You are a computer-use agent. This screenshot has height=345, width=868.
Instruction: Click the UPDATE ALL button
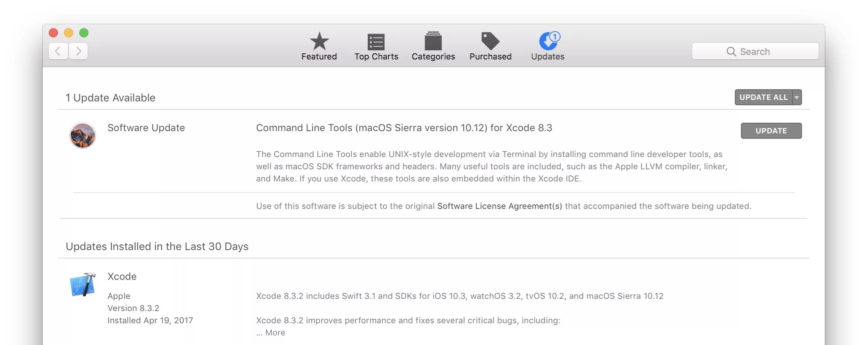(x=764, y=97)
